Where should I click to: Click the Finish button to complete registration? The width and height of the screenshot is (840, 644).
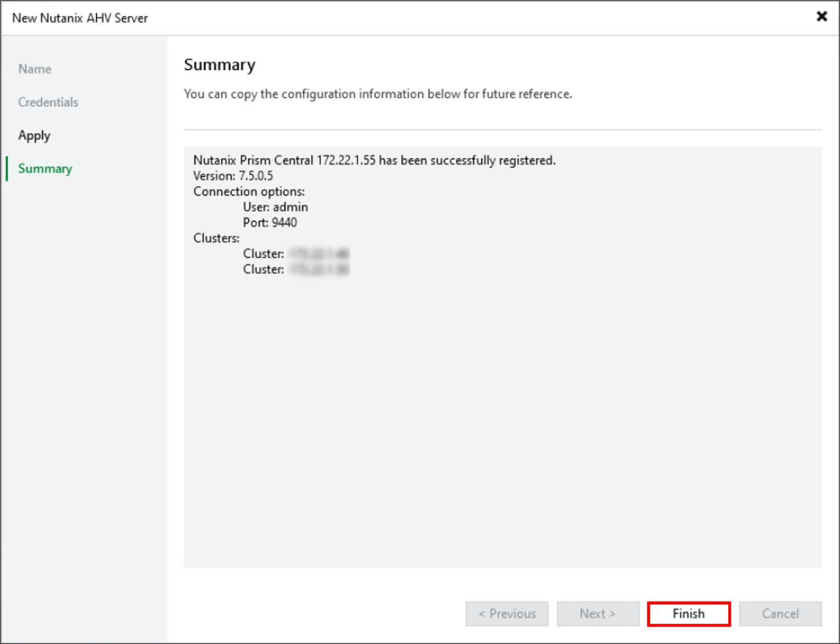tap(689, 613)
